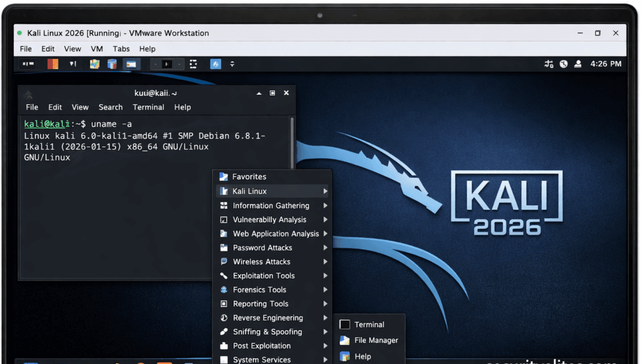Click the orange icon on the bottom taskbar

point(166,361)
